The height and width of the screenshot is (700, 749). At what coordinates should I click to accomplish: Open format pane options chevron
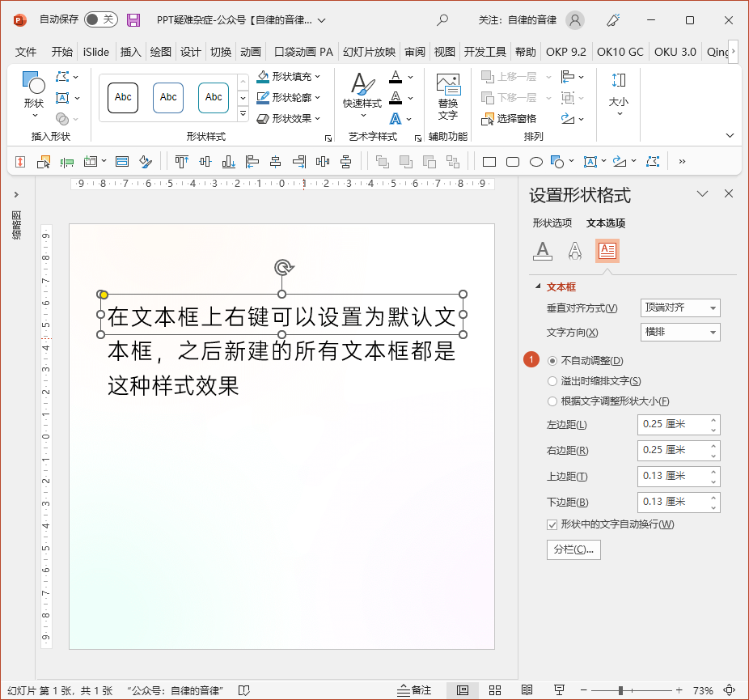point(702,193)
